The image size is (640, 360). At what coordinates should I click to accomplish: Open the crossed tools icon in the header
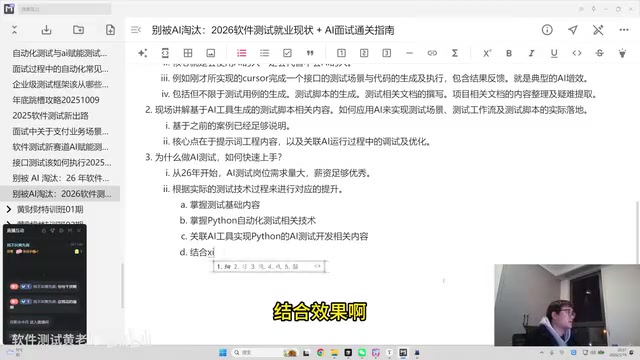pos(598,30)
